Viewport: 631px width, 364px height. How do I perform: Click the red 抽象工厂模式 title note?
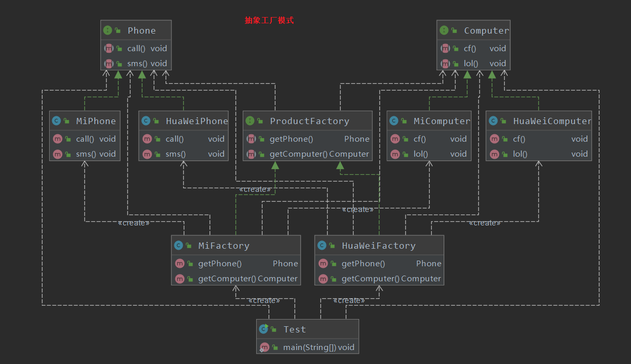(x=269, y=20)
